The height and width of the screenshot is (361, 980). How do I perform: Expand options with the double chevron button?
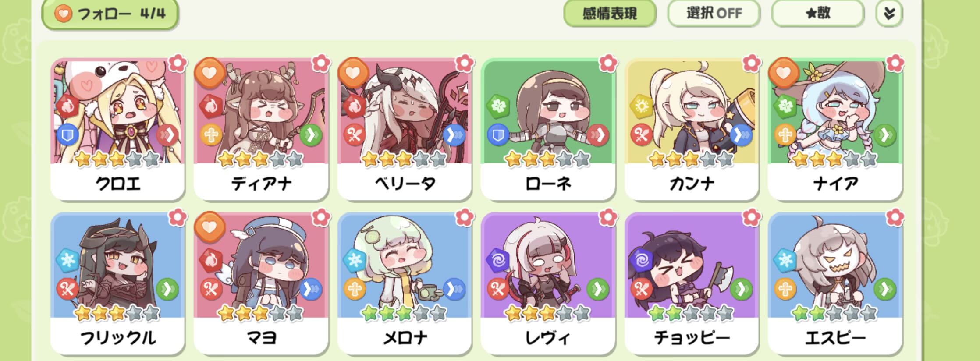(889, 14)
